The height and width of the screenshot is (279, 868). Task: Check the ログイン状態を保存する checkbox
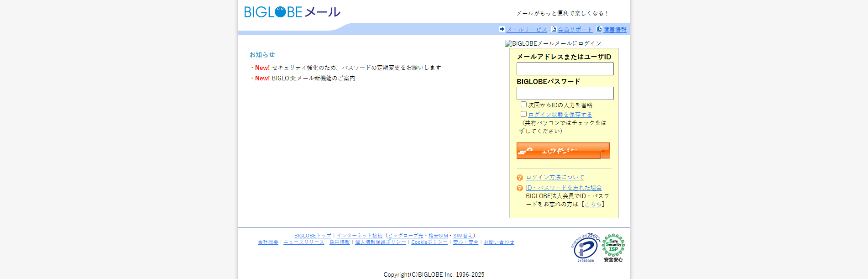pyautogui.click(x=523, y=114)
